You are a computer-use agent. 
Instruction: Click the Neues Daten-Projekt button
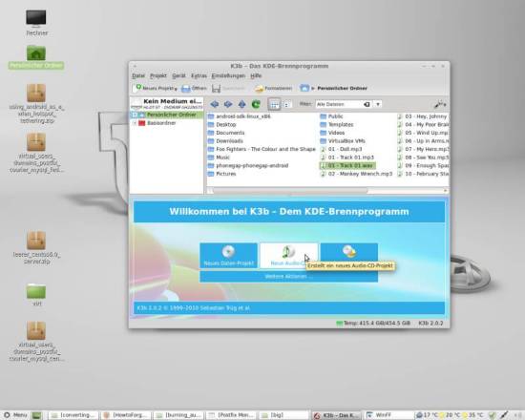[x=229, y=256]
